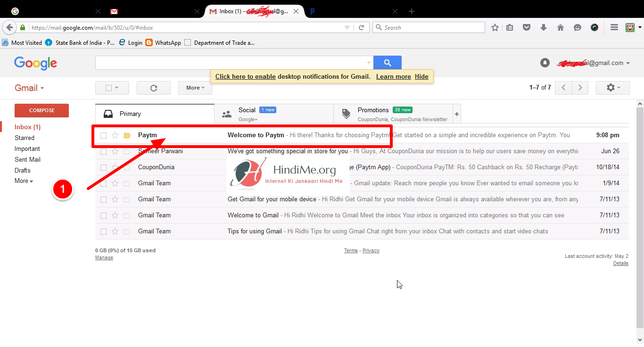Toggle importance marker on Paytm email
The image size is (644, 347).
[127, 135]
